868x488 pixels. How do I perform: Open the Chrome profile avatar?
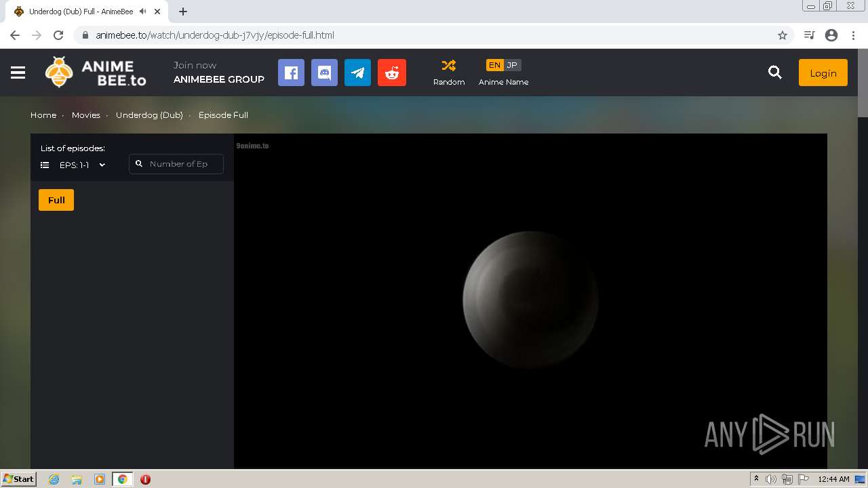click(x=831, y=35)
